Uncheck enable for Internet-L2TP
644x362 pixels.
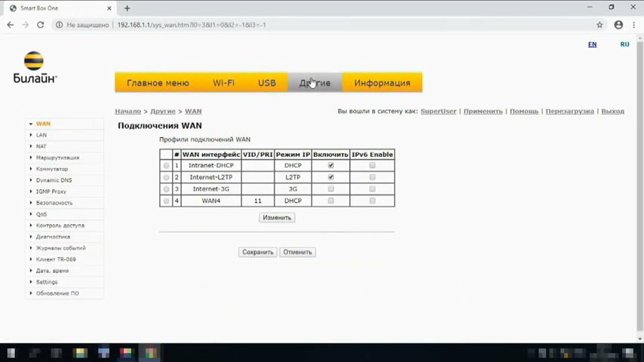(330, 177)
